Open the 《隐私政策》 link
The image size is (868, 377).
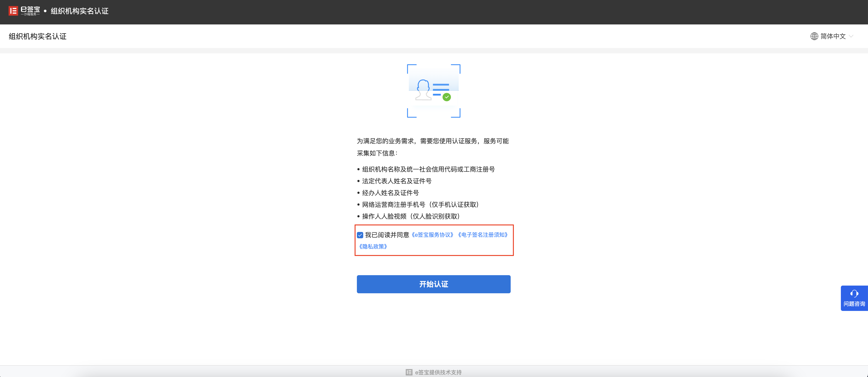[373, 246]
